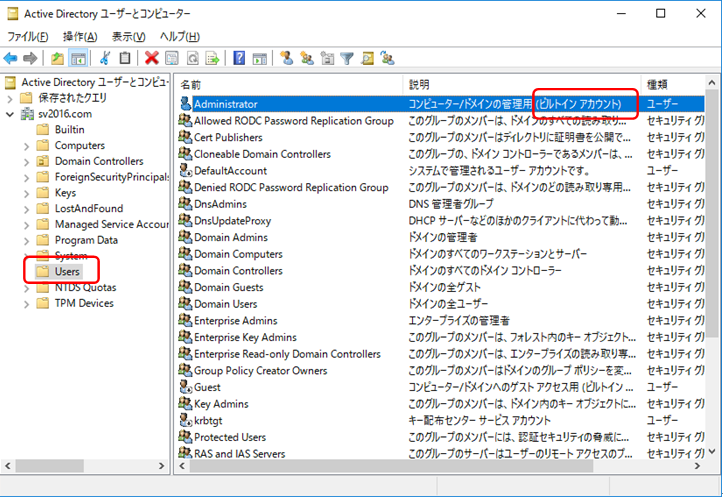Click the Find objects magnifier icon
Image resolution: width=723 pixels, height=497 pixels.
tap(367, 59)
